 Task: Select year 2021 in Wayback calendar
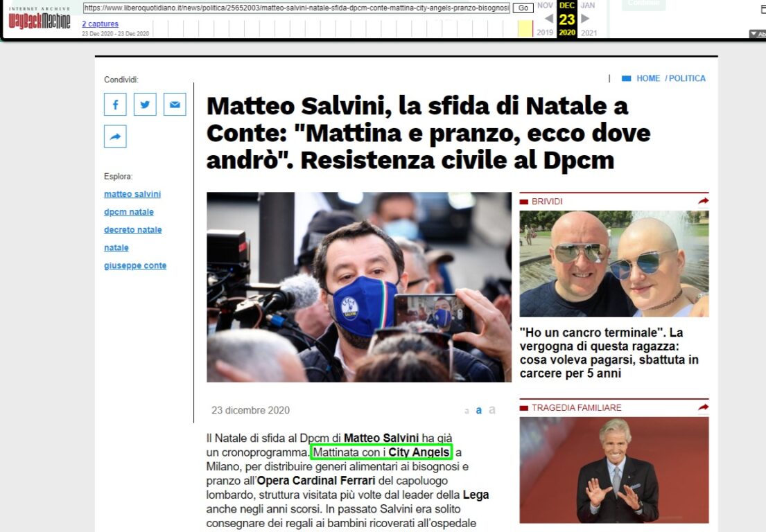[x=589, y=33]
